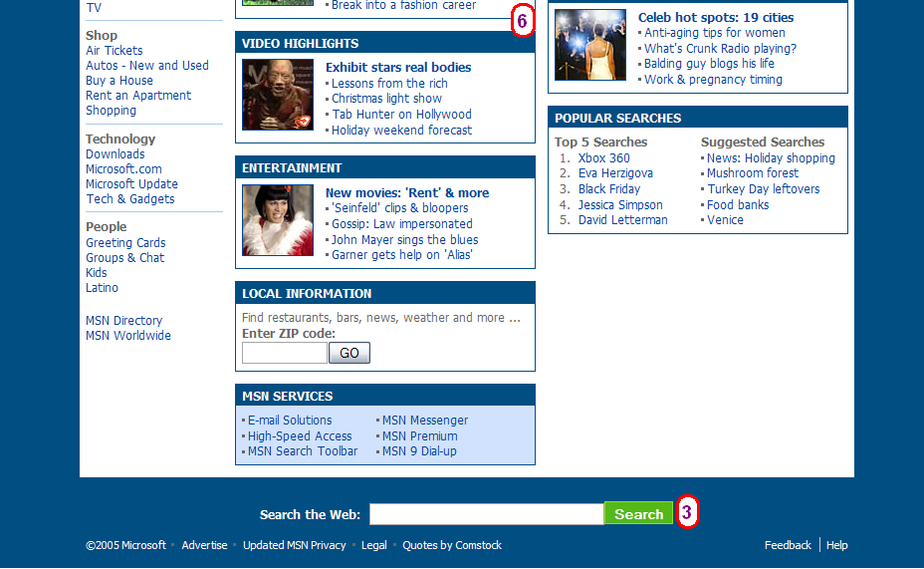The image size is (924, 569).
Task: Open 'Break into a fashion career' link
Action: point(403,5)
